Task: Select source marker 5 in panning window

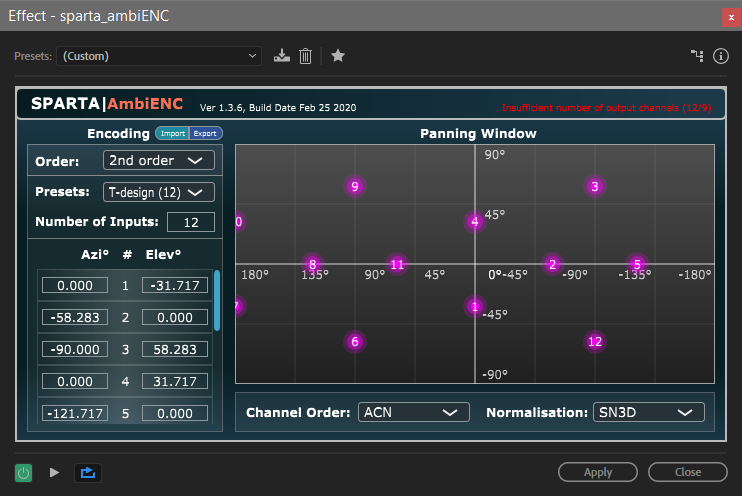Action: [637, 264]
